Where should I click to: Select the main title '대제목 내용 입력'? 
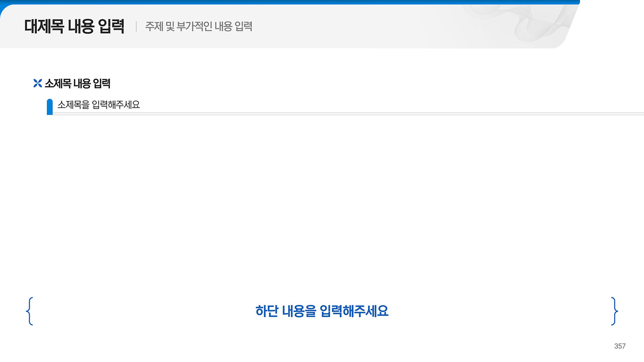(74, 26)
